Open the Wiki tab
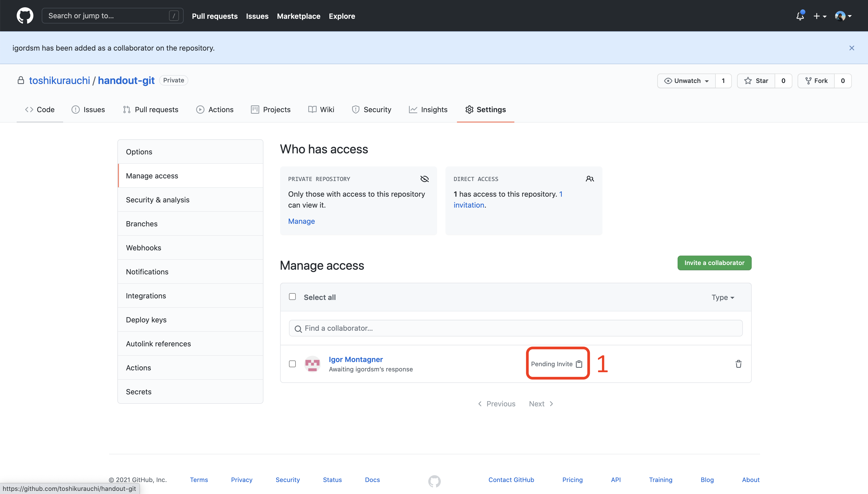868x494 pixels. tap(321, 110)
